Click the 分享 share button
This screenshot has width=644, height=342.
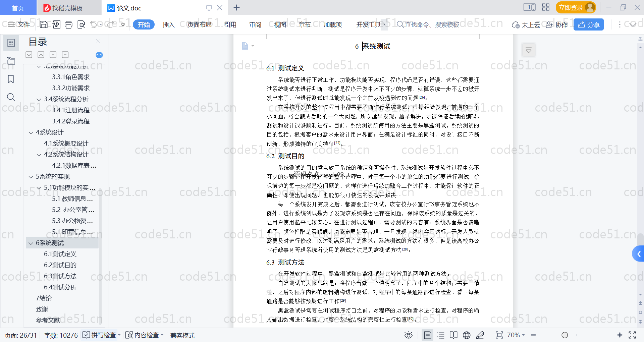pyautogui.click(x=588, y=24)
